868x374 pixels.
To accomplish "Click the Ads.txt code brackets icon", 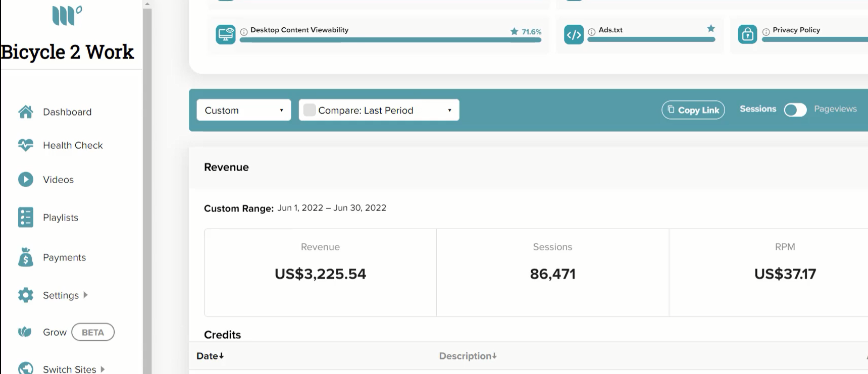I will [x=574, y=34].
